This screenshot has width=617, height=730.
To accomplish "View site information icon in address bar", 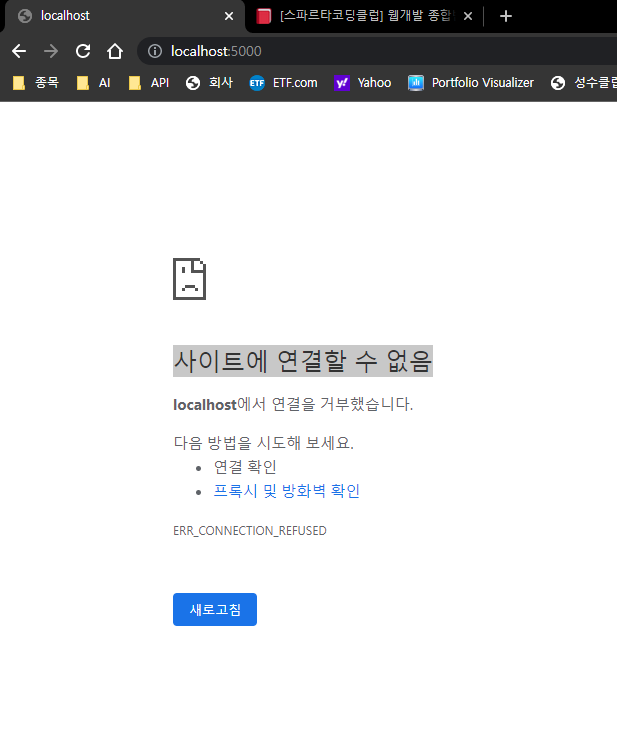I will click(x=155, y=51).
